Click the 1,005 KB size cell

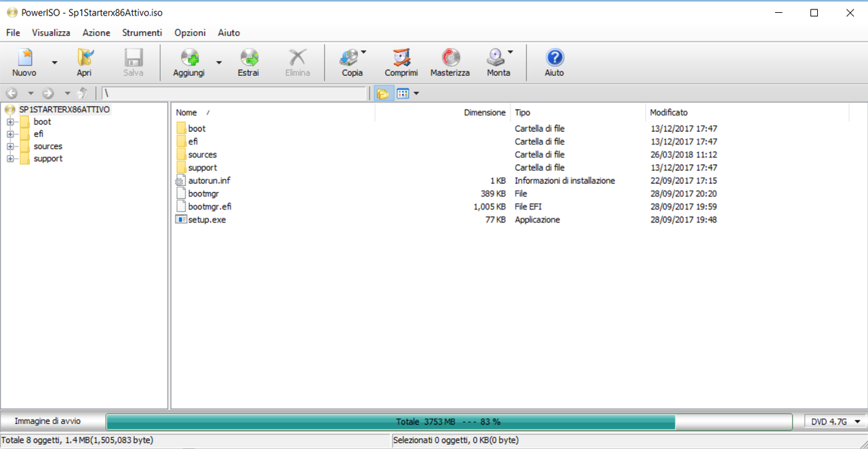490,206
